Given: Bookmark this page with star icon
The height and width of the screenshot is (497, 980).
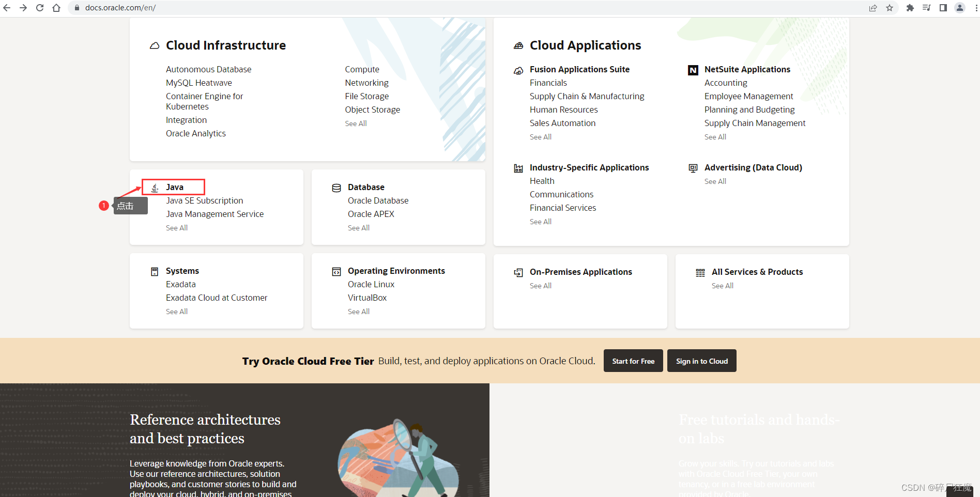Looking at the screenshot, I should click(x=890, y=8).
